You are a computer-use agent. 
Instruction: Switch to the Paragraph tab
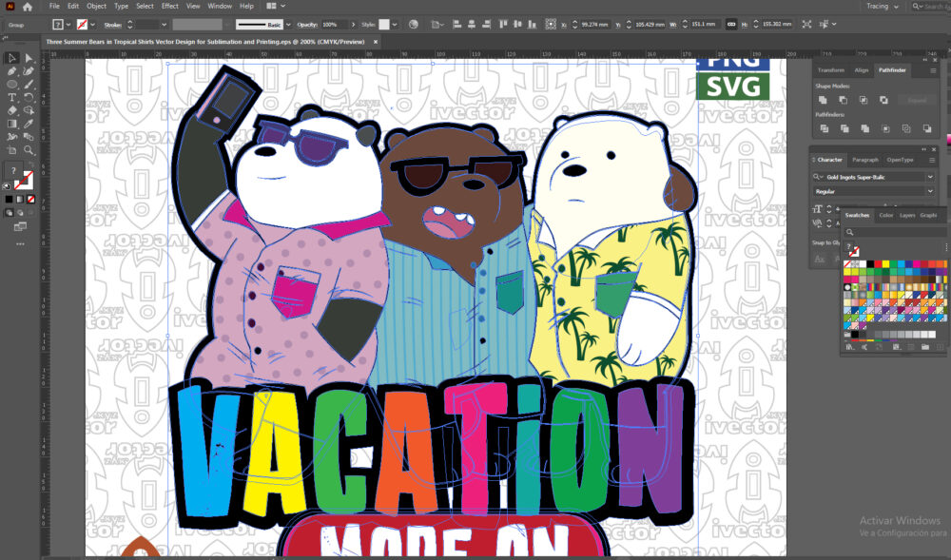(x=864, y=160)
